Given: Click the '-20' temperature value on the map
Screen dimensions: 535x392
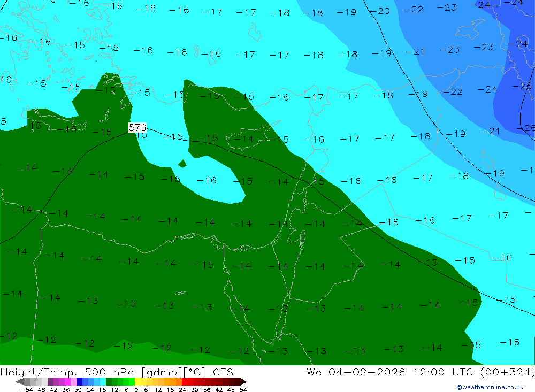Looking at the screenshot, I should (x=380, y=11).
